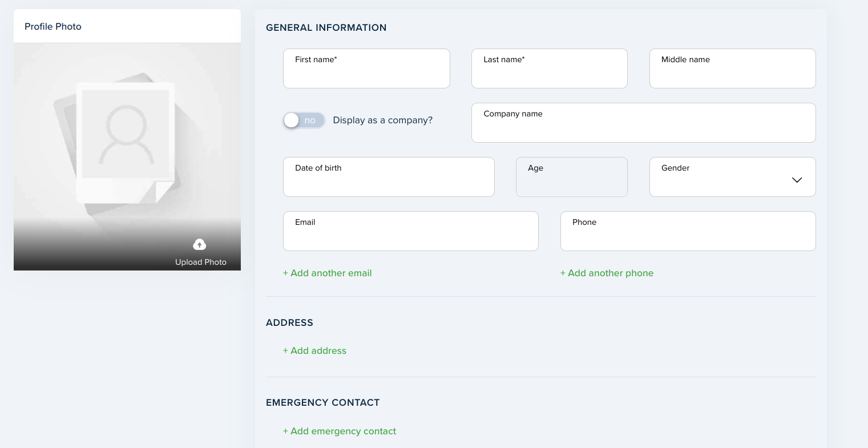
Task: Click into the Middle name field
Action: click(733, 68)
